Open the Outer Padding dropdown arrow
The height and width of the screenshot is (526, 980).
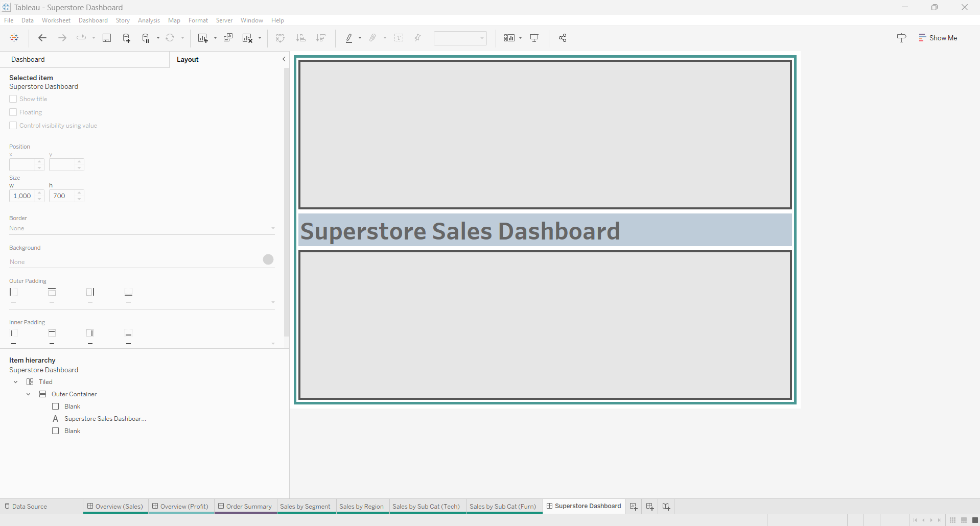tap(273, 302)
